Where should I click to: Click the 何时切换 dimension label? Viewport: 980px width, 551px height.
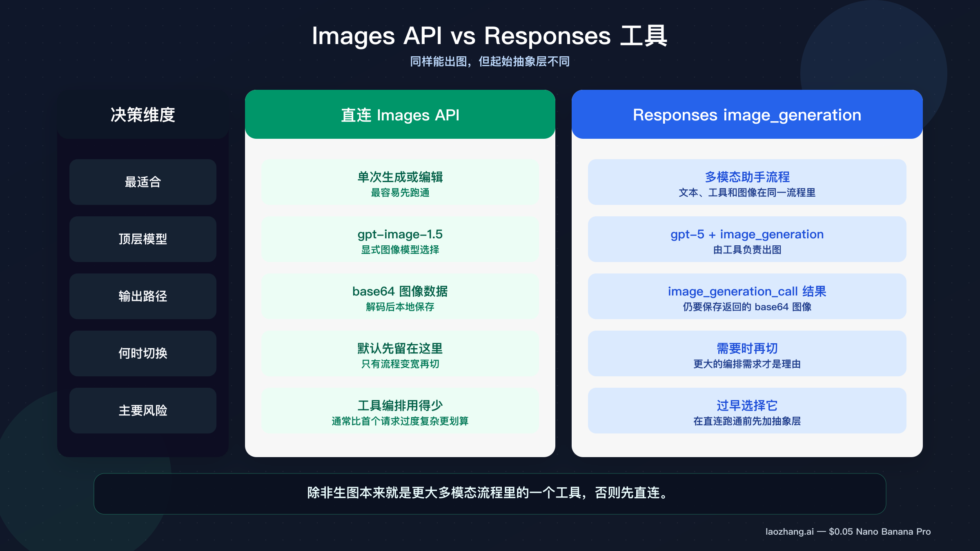coord(143,353)
